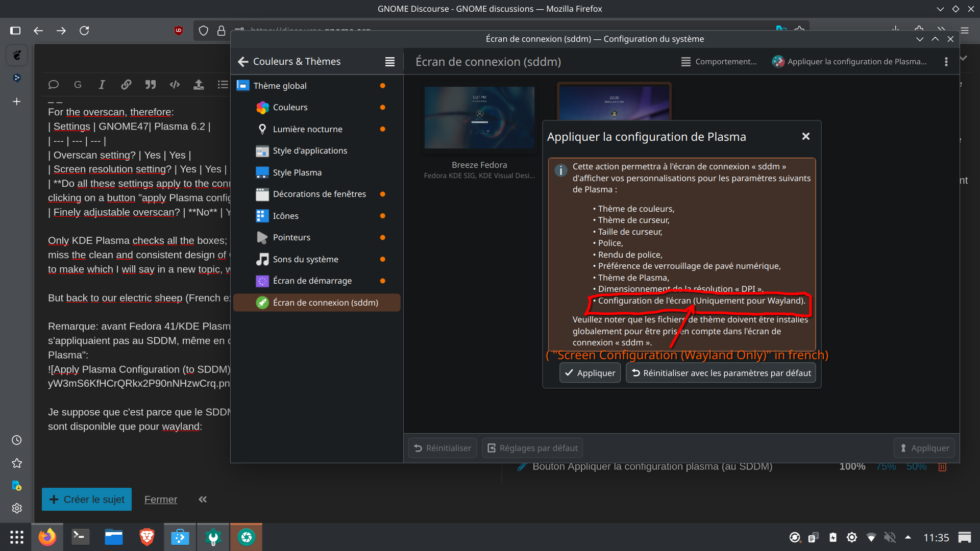Open Dolphin file manager from taskbar

pyautogui.click(x=113, y=537)
